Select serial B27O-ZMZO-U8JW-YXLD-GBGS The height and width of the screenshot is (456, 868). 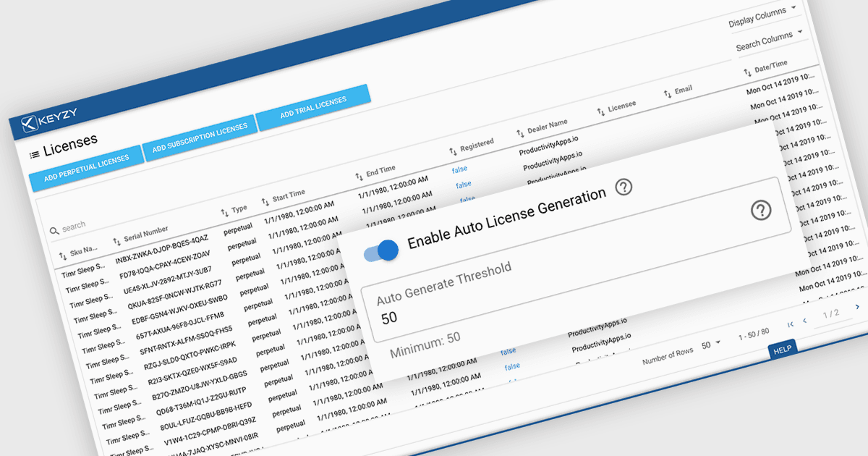coord(199,387)
